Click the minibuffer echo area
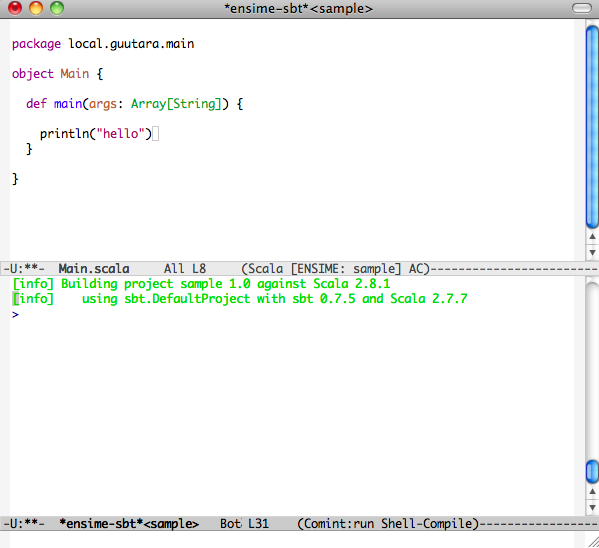The image size is (599, 548). coord(292,539)
